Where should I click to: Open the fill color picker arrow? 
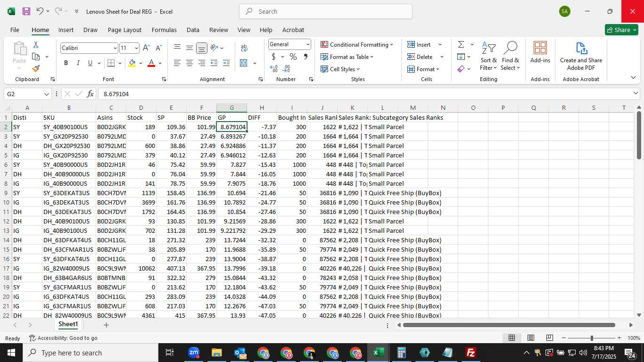point(140,63)
